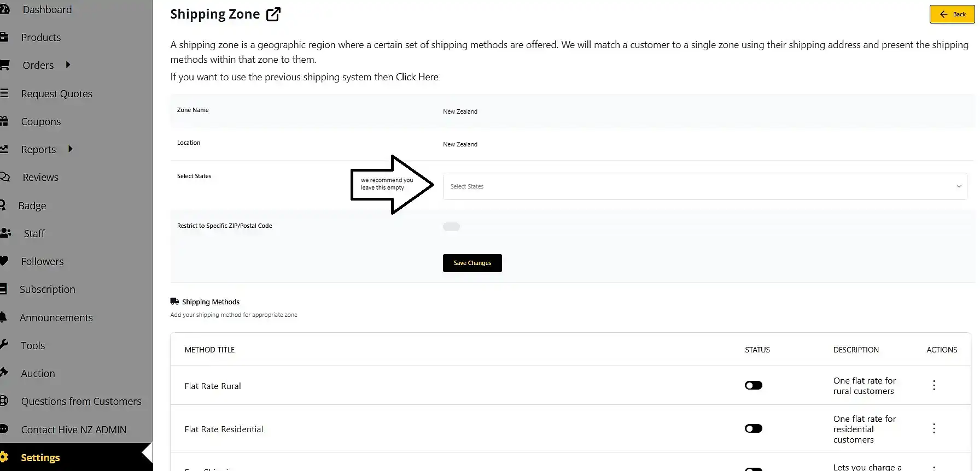Expand the Orders submenu arrow

[68, 64]
